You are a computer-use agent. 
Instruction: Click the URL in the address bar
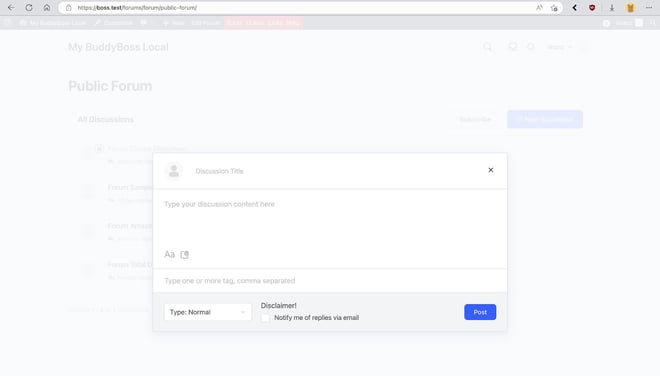(x=137, y=8)
